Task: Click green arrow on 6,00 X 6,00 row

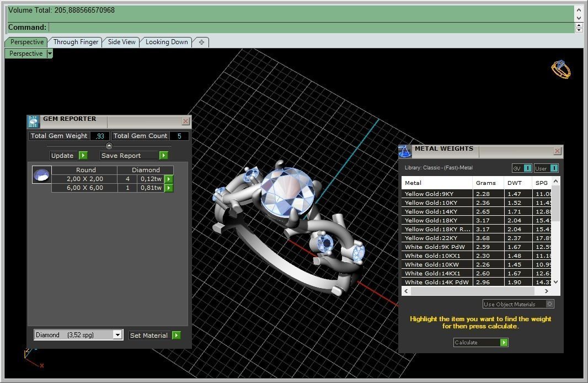Action: (x=169, y=188)
